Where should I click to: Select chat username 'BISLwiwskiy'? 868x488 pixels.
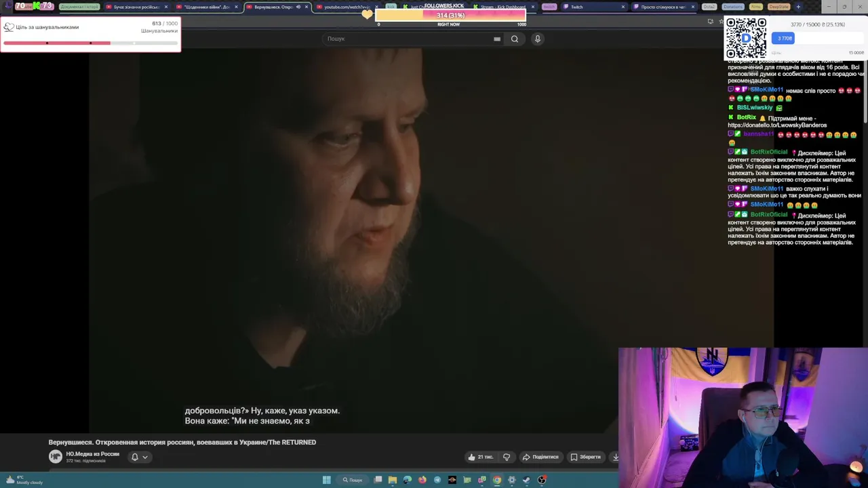pos(755,108)
